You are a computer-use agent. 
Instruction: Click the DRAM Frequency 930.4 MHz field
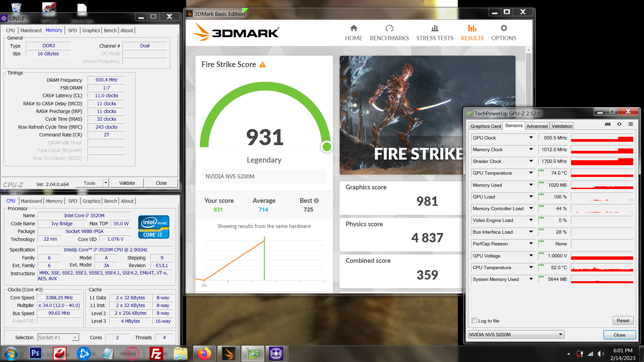(106, 80)
